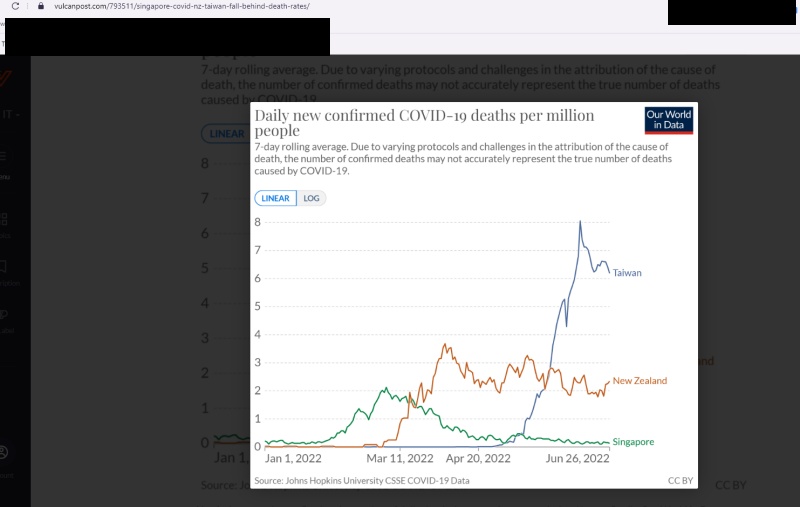Click the Vulcan Post logo in sidebar
The height and width of the screenshot is (507, 800).
click(x=6, y=80)
